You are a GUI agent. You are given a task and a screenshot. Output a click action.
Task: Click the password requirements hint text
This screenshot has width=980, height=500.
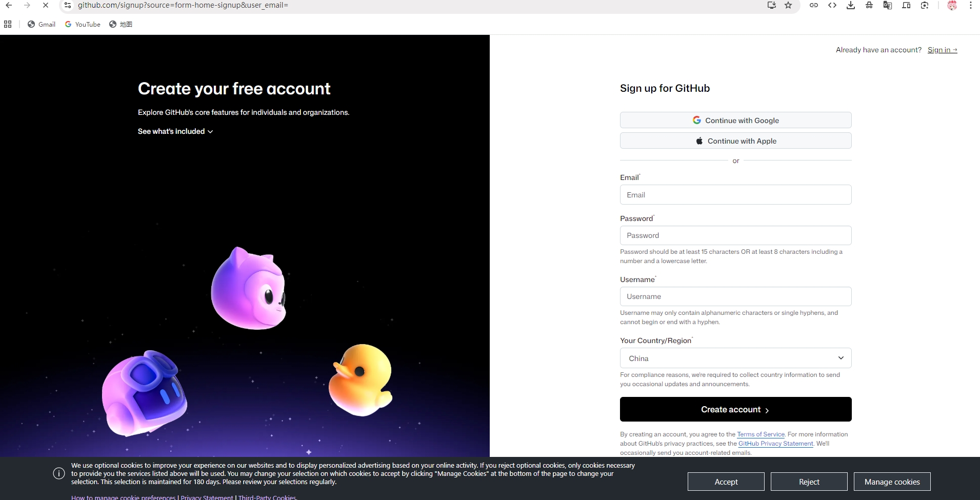click(x=731, y=256)
